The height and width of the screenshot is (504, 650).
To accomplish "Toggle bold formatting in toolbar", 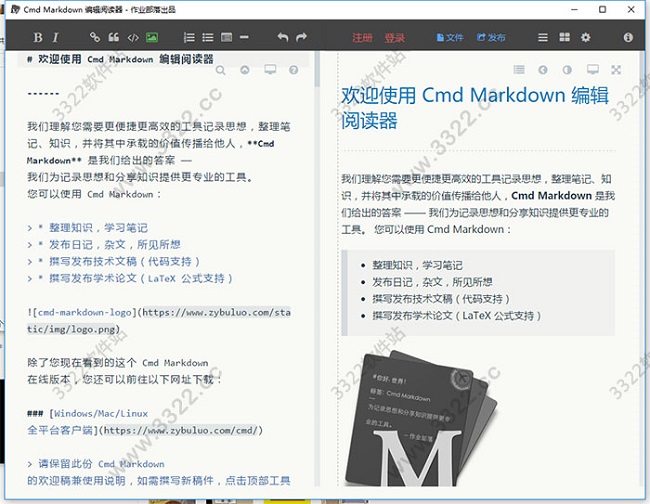I will coord(38,38).
